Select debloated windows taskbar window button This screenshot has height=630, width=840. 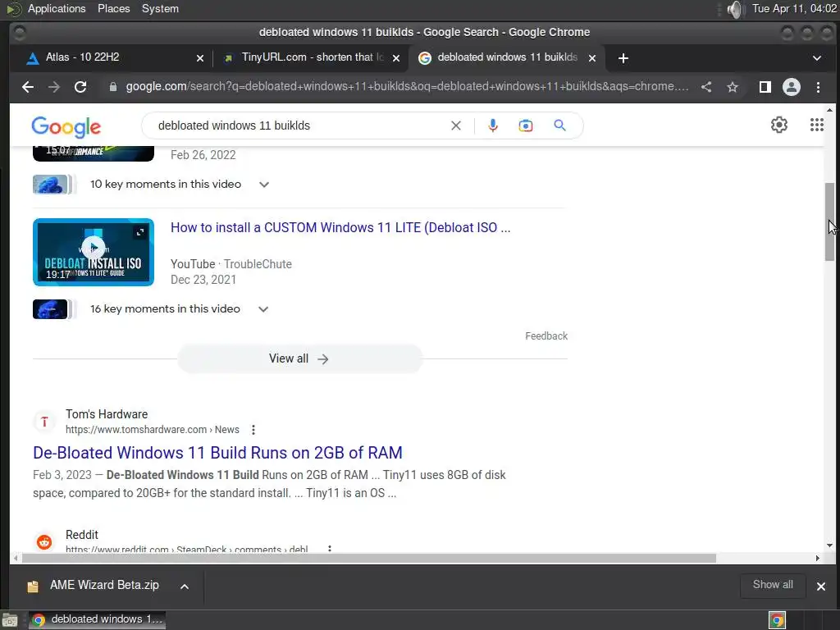tap(97, 620)
